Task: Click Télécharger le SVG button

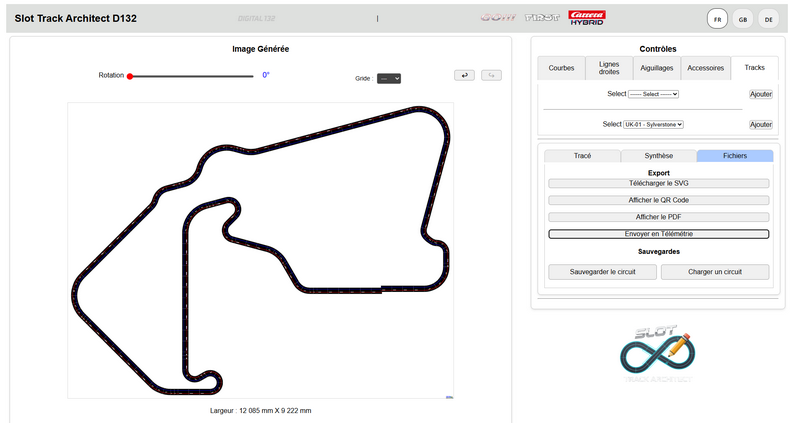Action: pos(659,183)
